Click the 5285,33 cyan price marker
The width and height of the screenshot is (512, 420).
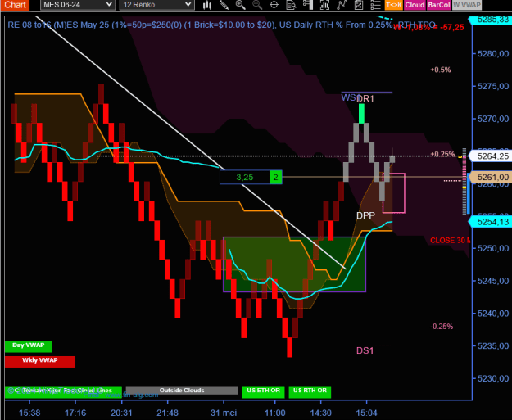490,20
